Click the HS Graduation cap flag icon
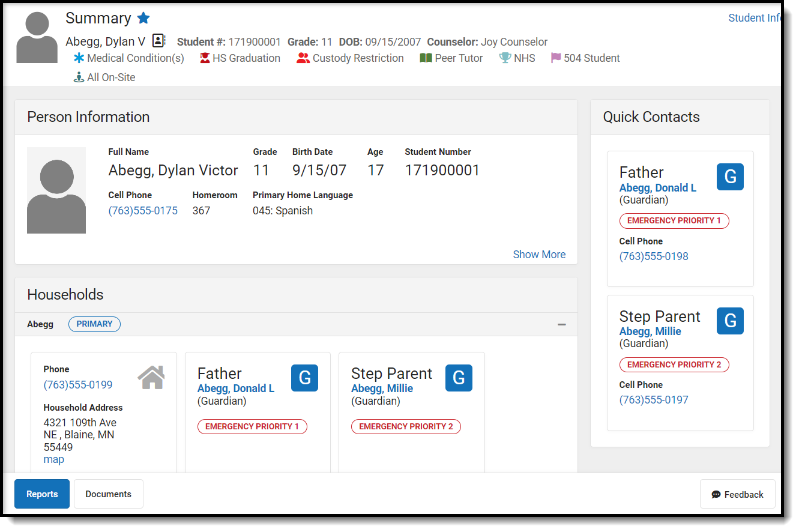Viewport: 799px width, 532px height. (205, 58)
